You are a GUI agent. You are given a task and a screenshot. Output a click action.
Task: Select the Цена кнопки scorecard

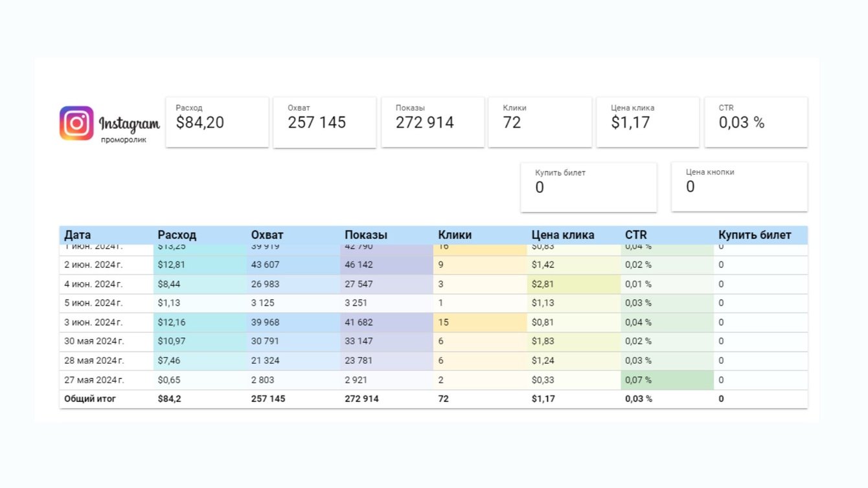(x=739, y=187)
